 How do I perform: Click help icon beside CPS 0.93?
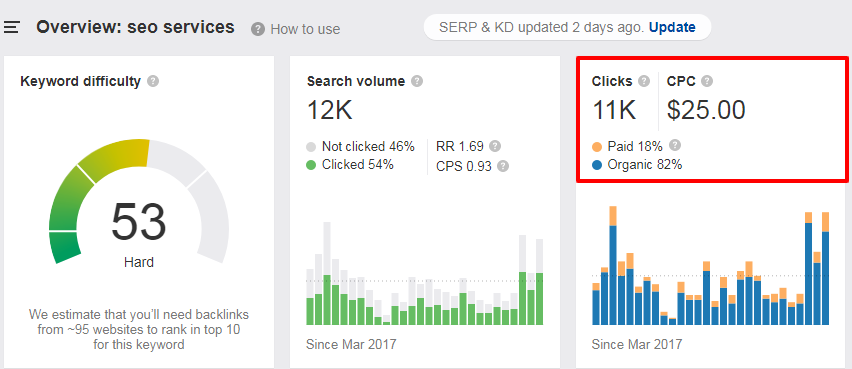[x=503, y=166]
